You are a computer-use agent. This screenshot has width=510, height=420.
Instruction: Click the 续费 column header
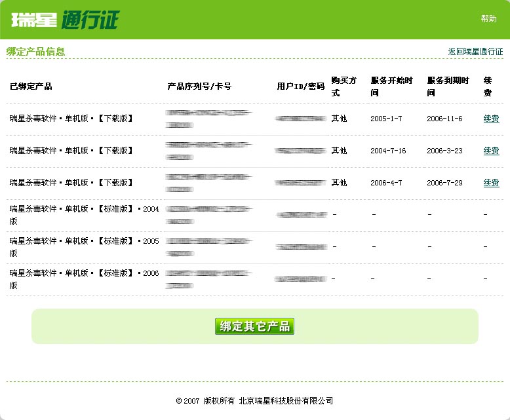tap(488, 86)
